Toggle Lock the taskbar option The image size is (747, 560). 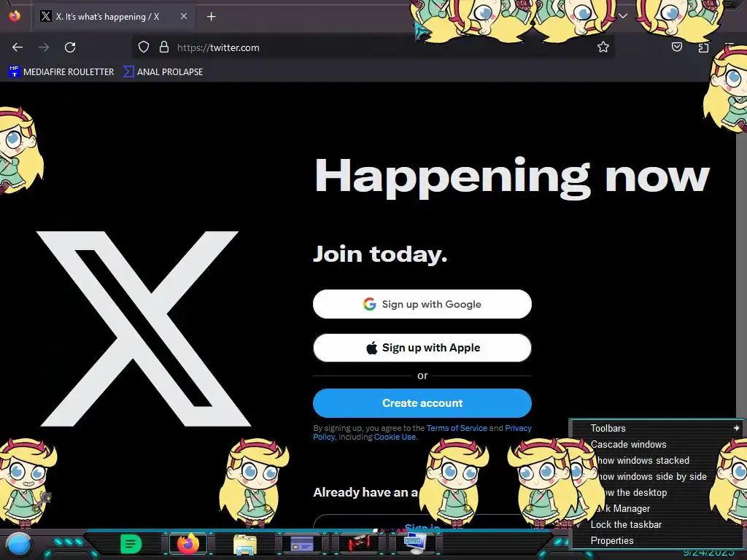tap(657, 525)
